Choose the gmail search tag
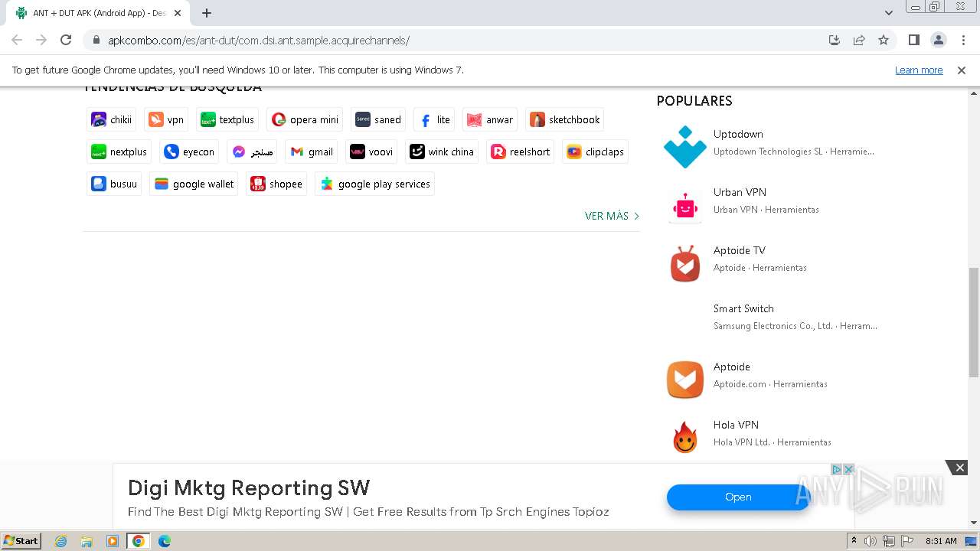The image size is (980, 551). click(x=312, y=152)
